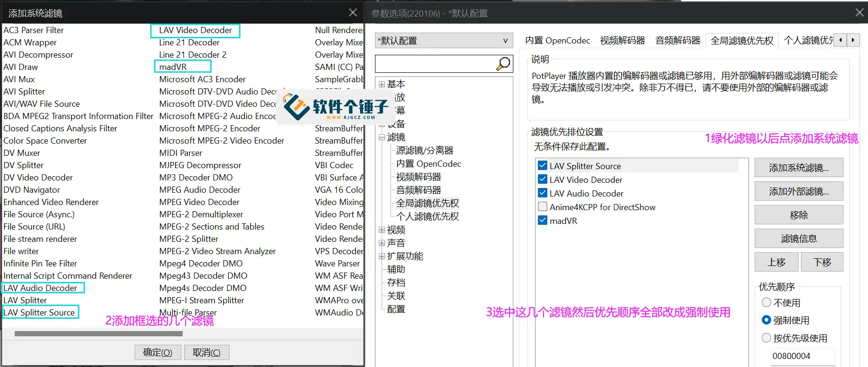Open the 默认配置 profile dropdown
Image resolution: width=868 pixels, height=367 pixels.
point(444,41)
